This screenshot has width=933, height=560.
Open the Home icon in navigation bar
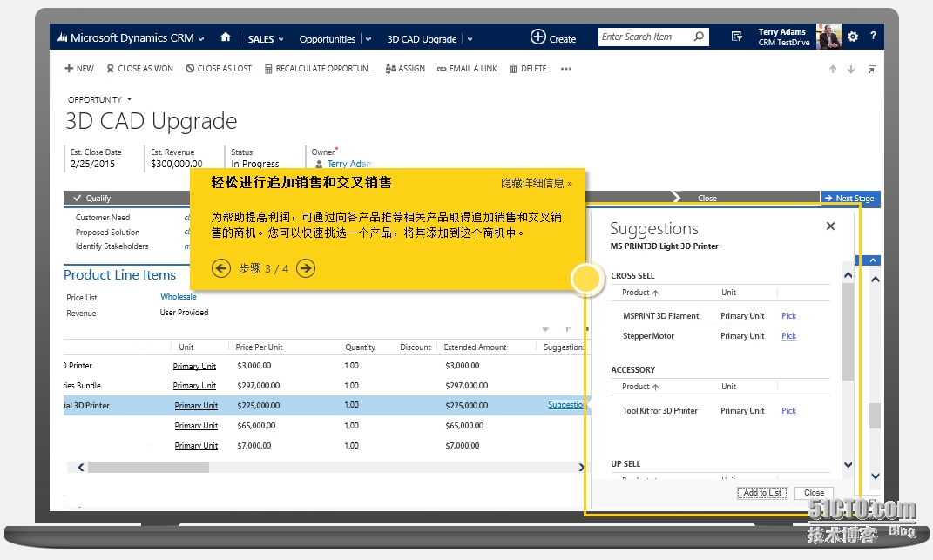point(226,37)
